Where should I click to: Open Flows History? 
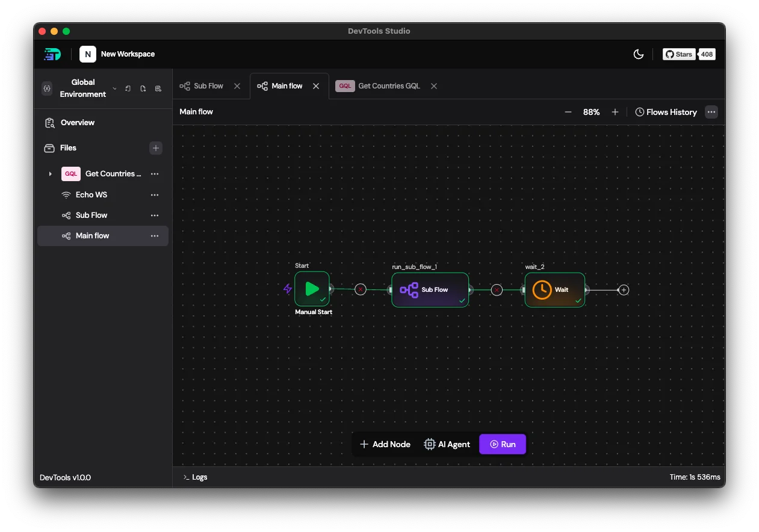coord(666,112)
